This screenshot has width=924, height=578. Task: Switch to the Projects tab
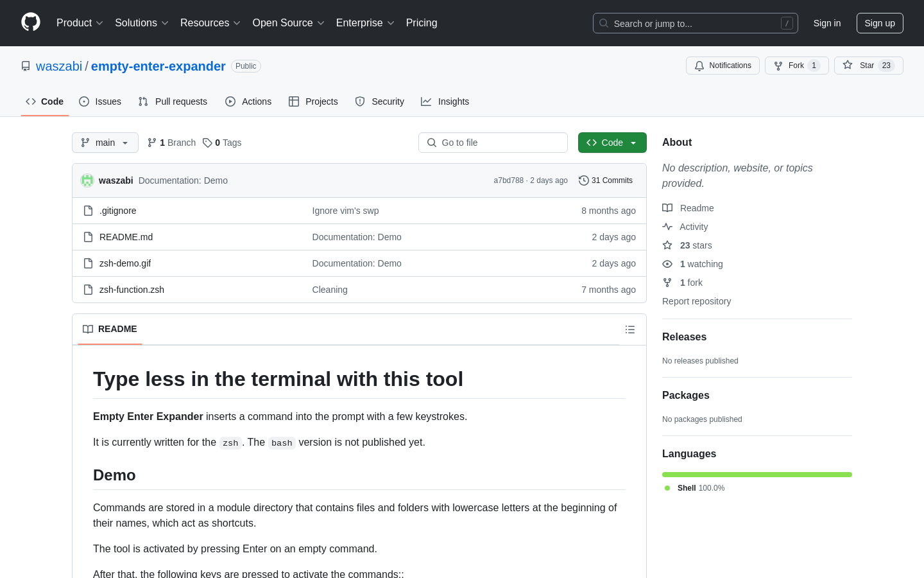click(x=313, y=101)
